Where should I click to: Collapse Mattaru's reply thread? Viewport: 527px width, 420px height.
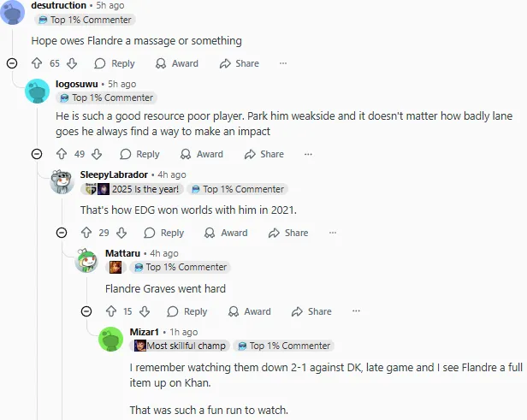click(86, 311)
